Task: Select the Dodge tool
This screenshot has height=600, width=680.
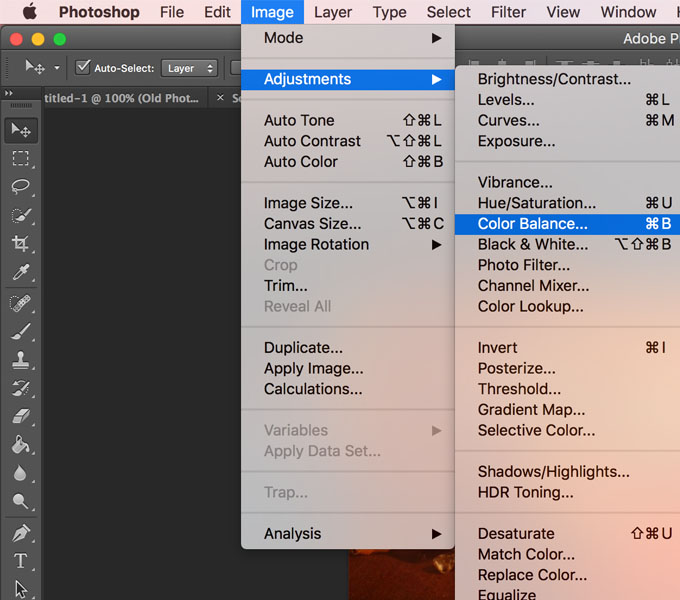Action: point(20,501)
